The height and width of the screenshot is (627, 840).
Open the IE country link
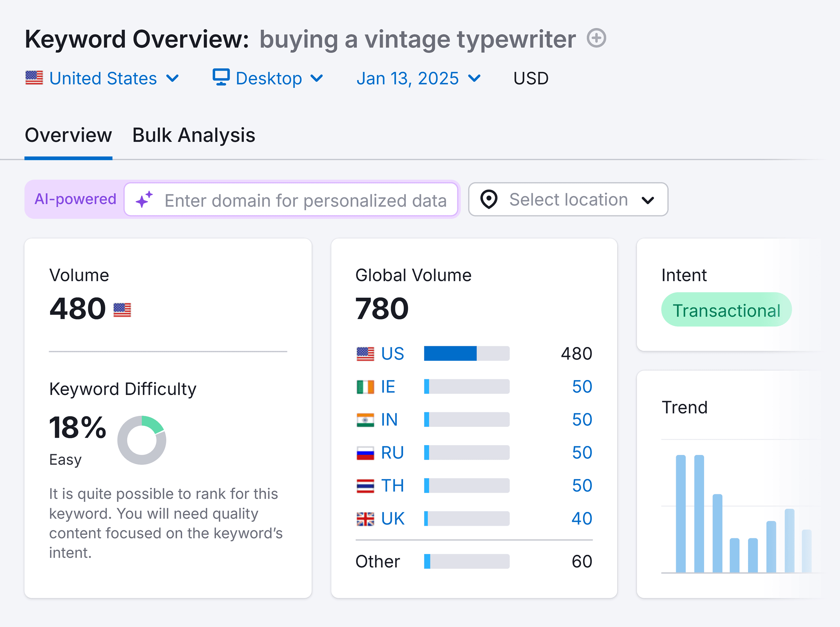coord(388,387)
